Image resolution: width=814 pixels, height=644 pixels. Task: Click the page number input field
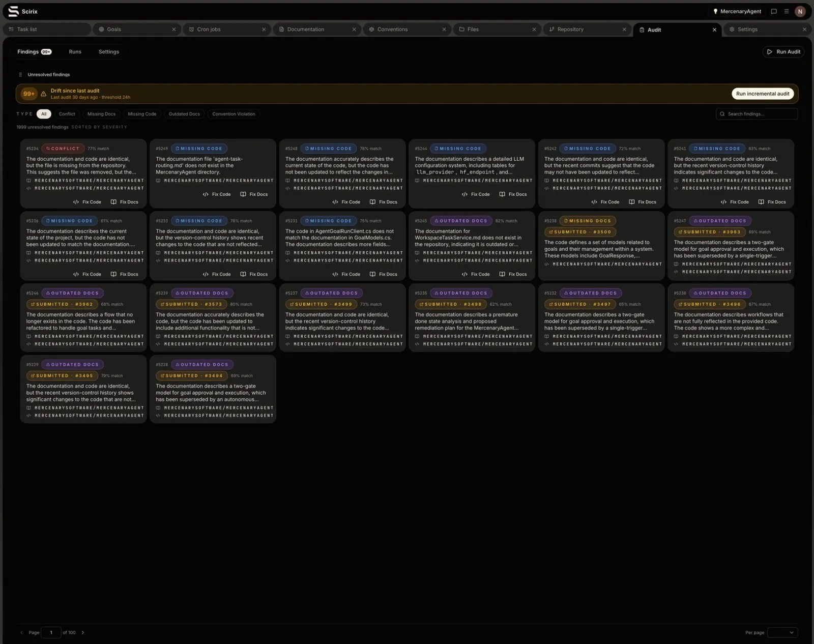click(51, 633)
